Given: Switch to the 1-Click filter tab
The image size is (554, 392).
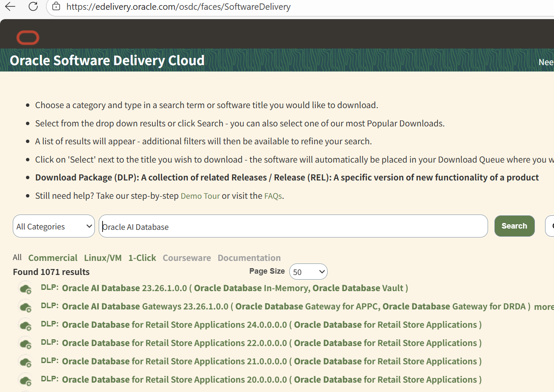Looking at the screenshot, I should coord(142,258).
